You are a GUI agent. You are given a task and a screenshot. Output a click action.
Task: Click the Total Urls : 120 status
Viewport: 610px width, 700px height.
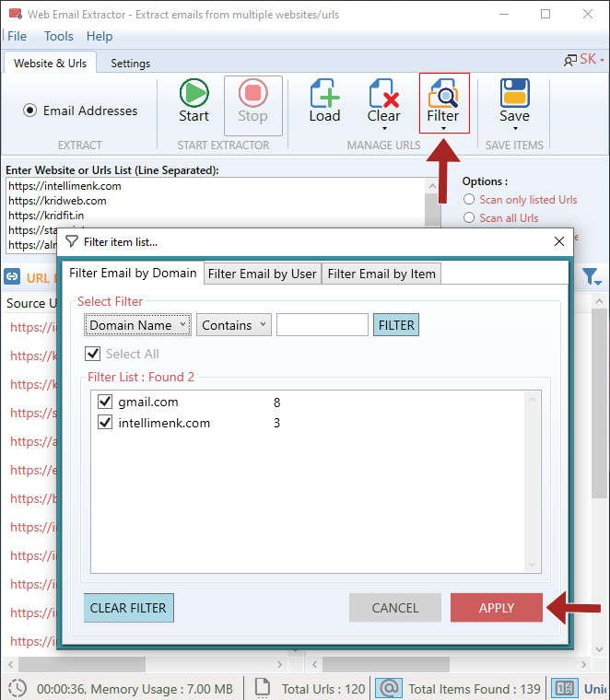coord(323,689)
